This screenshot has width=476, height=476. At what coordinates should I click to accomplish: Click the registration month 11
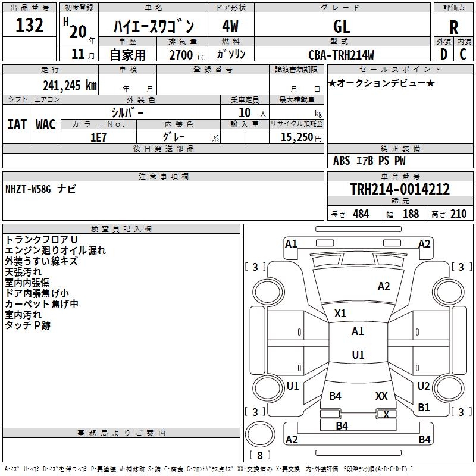[x=78, y=54]
